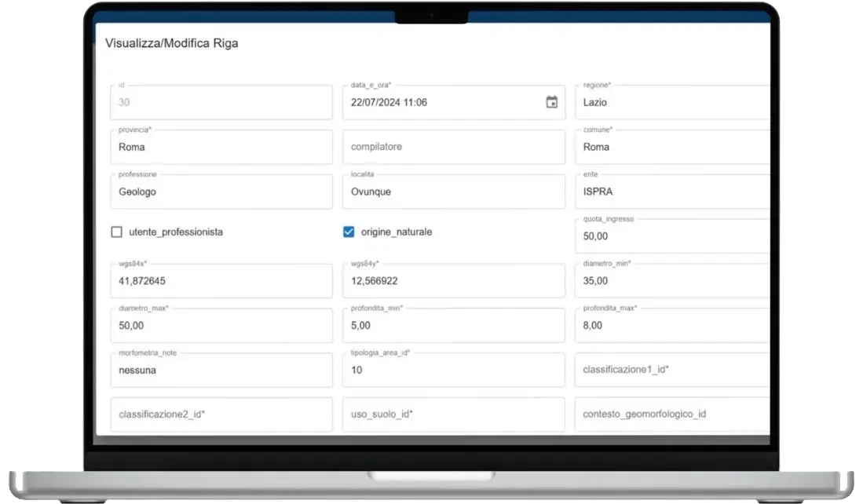This screenshot has width=863, height=504.
Task: Uncheck the origine_naturale checkbox
Action: [x=349, y=232]
